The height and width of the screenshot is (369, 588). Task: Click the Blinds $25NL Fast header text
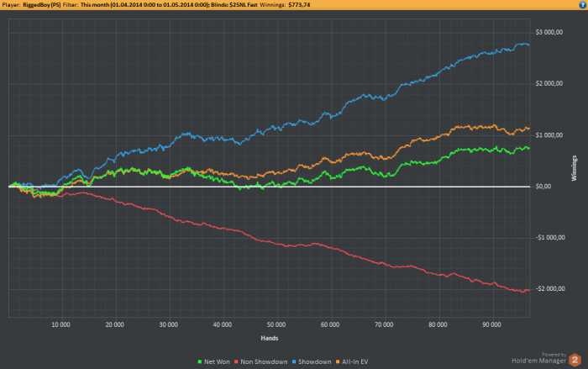[234, 5]
